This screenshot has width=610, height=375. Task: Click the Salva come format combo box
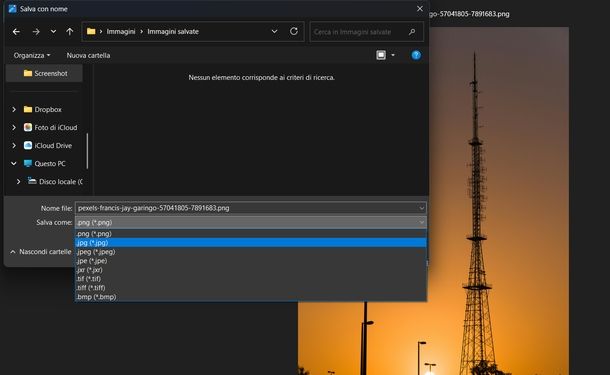click(x=251, y=223)
